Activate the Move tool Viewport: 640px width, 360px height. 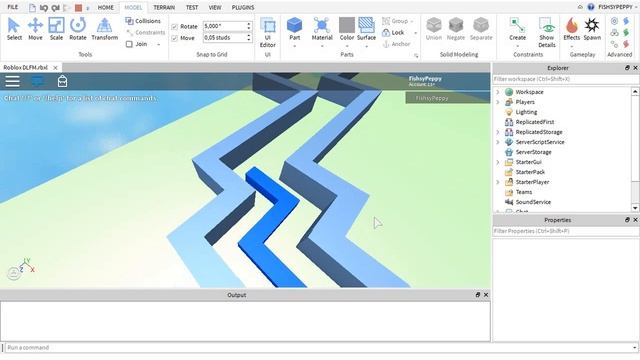pyautogui.click(x=35, y=29)
